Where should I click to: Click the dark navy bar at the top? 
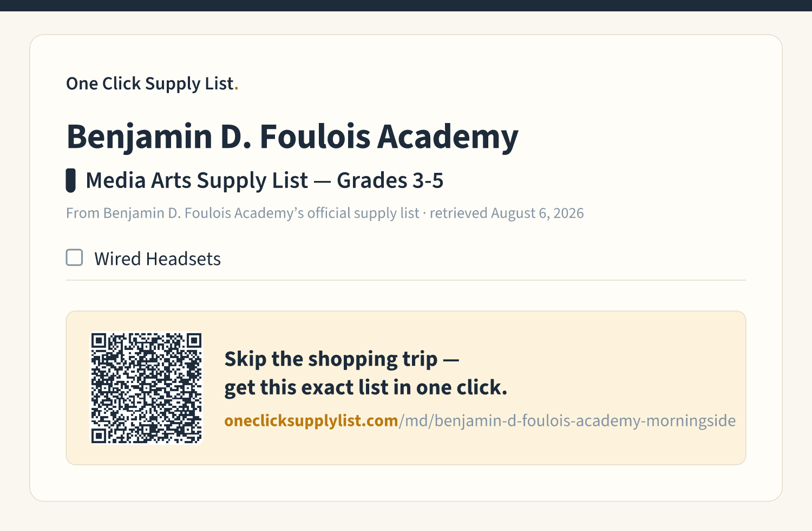(x=406, y=5)
